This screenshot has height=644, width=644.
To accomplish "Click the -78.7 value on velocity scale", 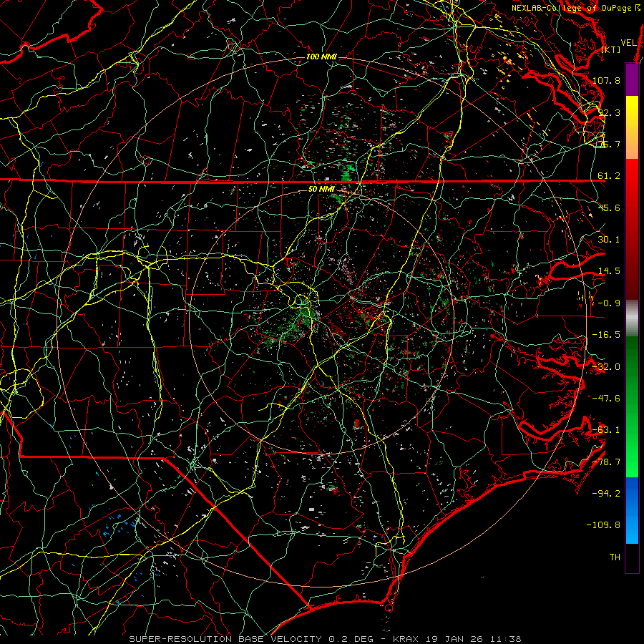I will pos(606,462).
